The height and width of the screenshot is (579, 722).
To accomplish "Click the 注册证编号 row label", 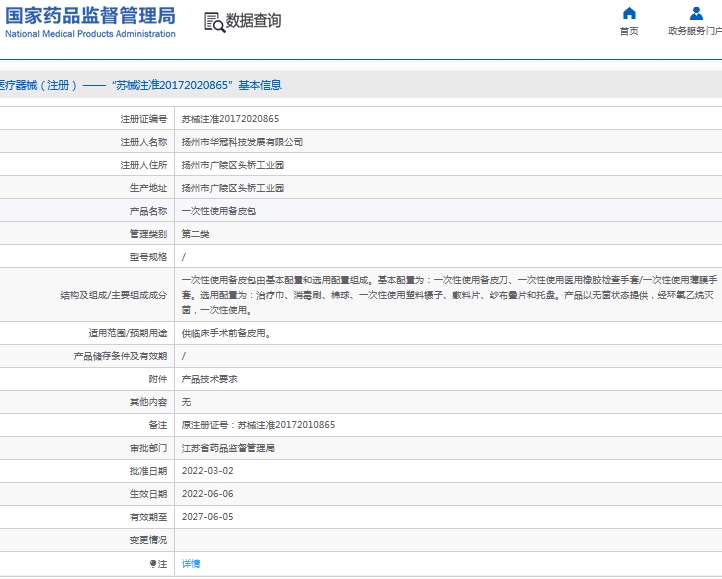I will [x=144, y=119].
